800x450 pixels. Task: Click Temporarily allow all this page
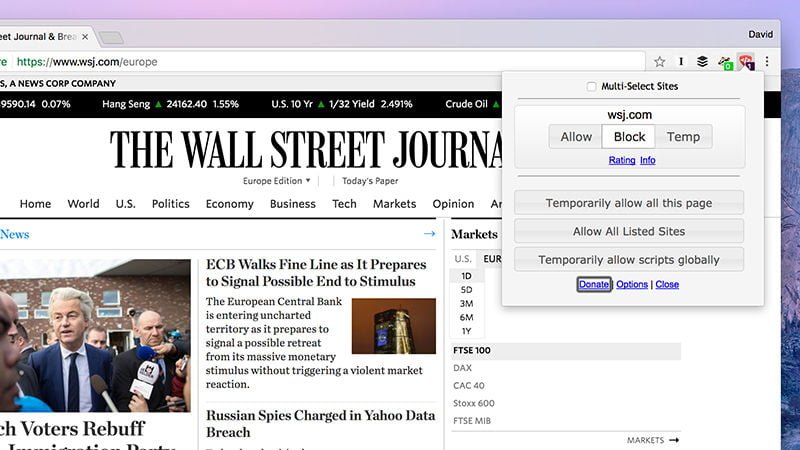629,203
